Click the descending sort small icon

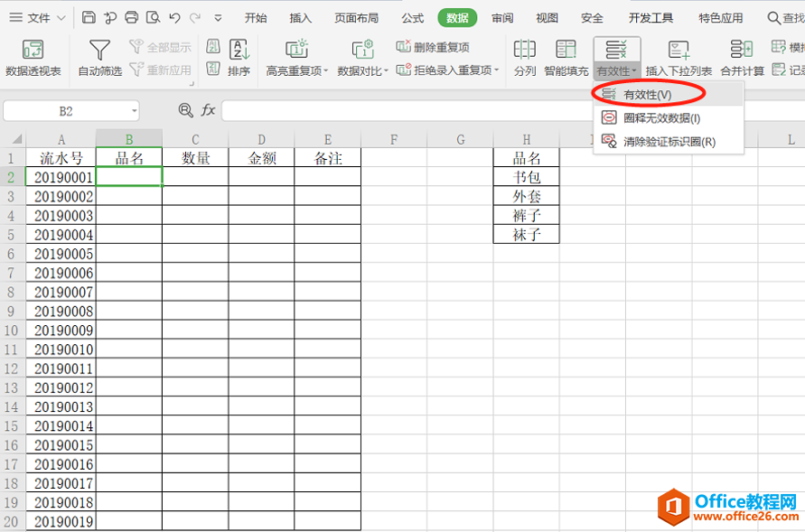(x=213, y=69)
